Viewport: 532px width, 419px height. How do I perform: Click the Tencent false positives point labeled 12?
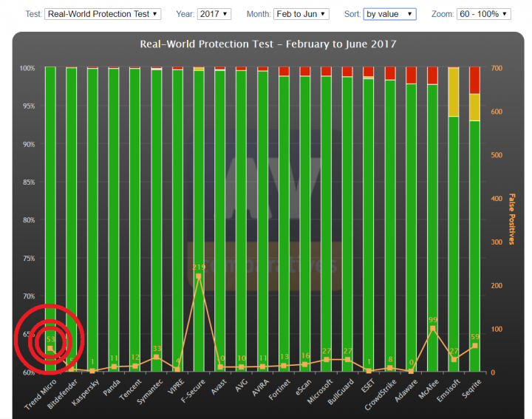coord(135,366)
